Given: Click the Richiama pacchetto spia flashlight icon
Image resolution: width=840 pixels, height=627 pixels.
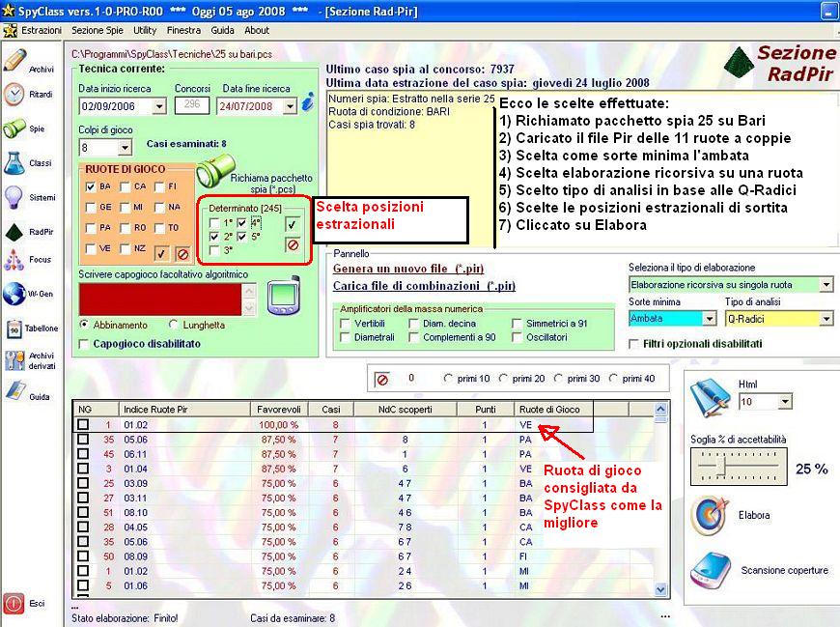Looking at the screenshot, I should coord(215,170).
